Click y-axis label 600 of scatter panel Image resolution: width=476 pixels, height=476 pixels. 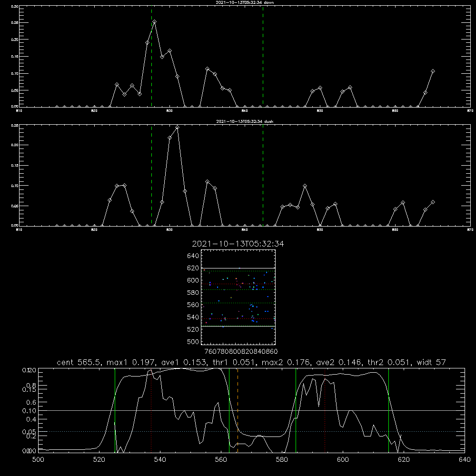click(x=193, y=280)
